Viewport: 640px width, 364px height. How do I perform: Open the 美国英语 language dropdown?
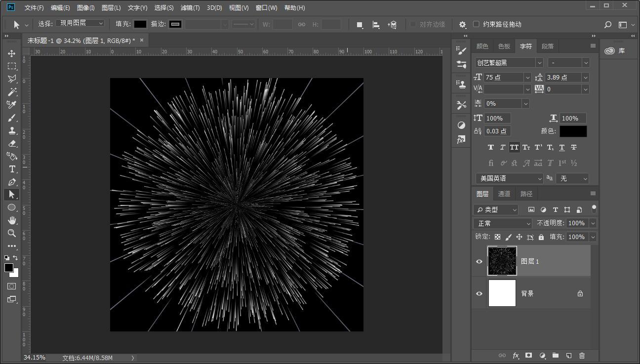coord(509,178)
